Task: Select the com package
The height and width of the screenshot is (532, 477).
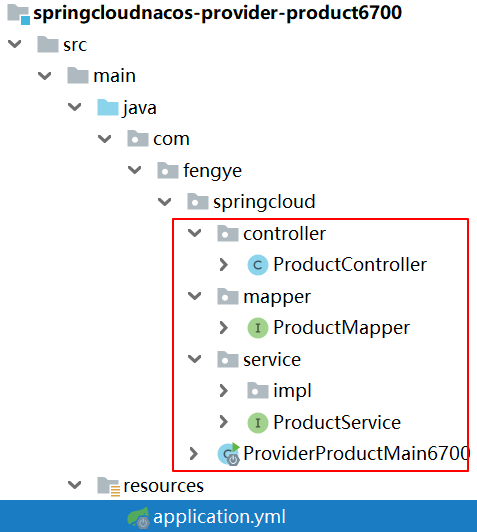Action: coord(171,139)
